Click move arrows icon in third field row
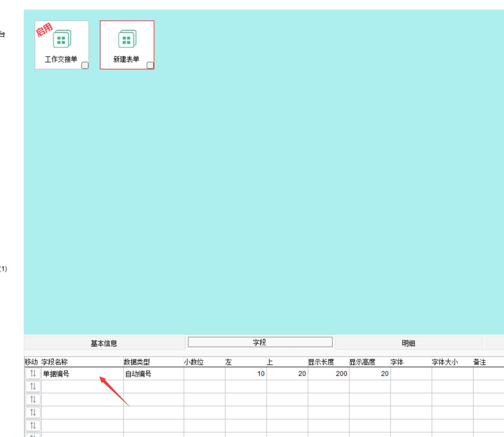This screenshot has width=504, height=437. [x=33, y=400]
